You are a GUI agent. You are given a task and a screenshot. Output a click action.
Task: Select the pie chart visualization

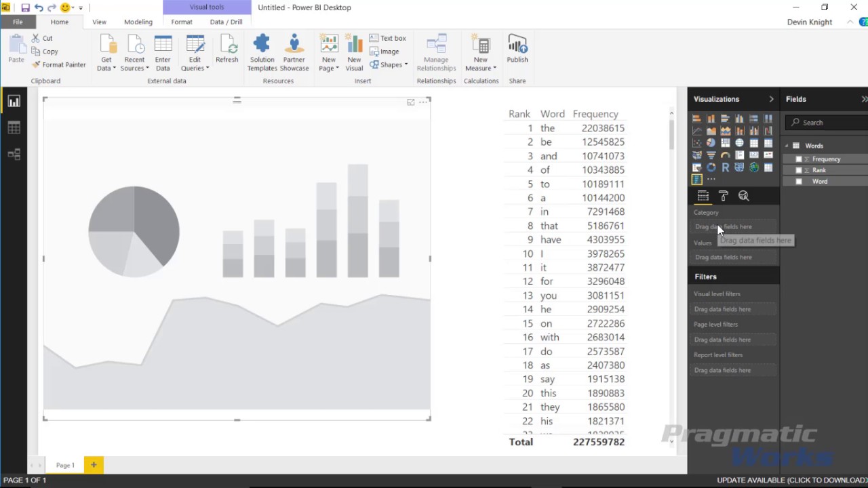pos(711,143)
